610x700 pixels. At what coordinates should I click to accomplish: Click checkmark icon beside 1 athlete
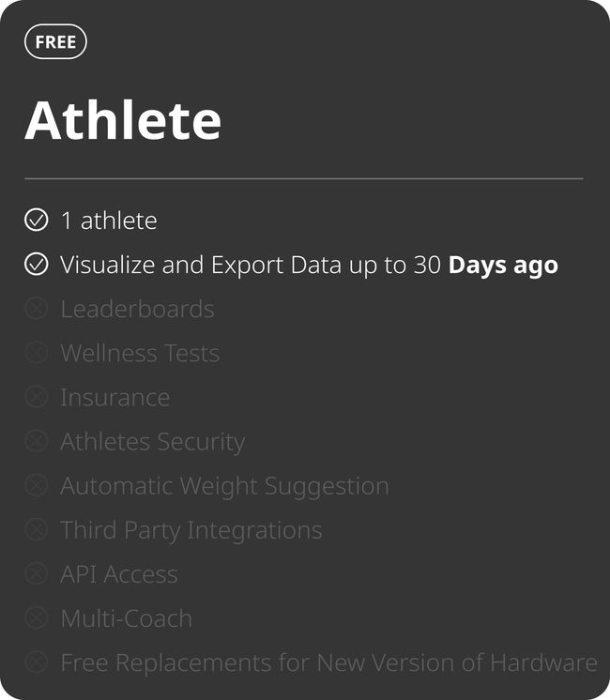coord(36,221)
